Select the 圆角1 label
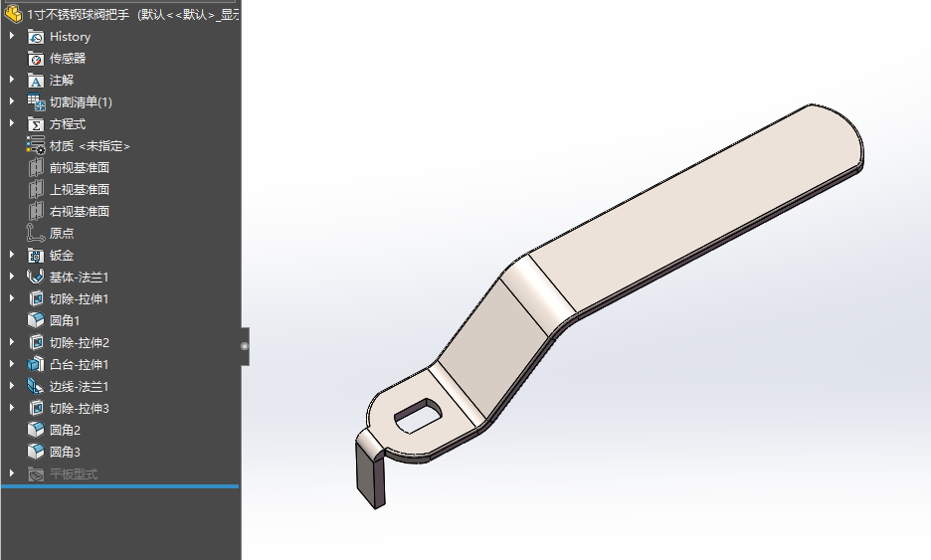 click(65, 320)
